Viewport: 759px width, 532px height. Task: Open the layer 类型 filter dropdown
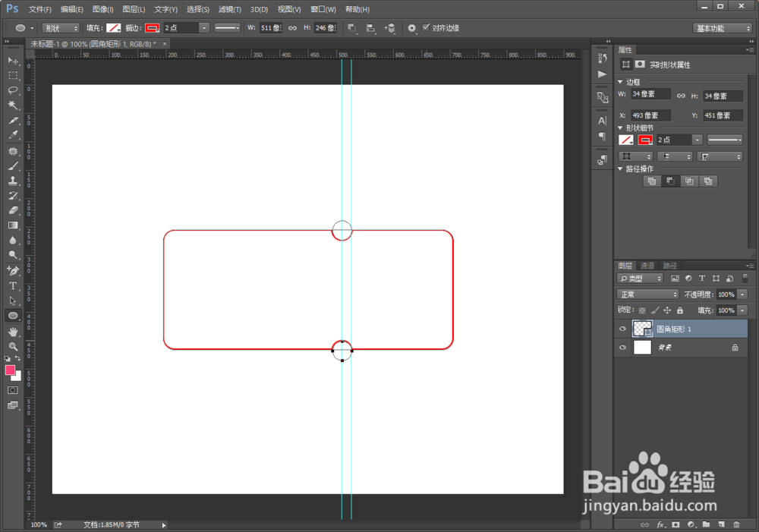[x=640, y=279]
